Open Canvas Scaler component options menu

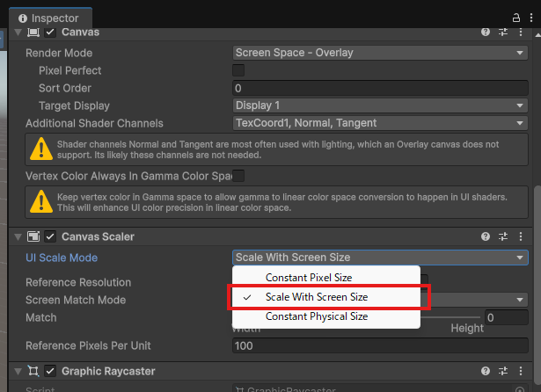click(522, 236)
